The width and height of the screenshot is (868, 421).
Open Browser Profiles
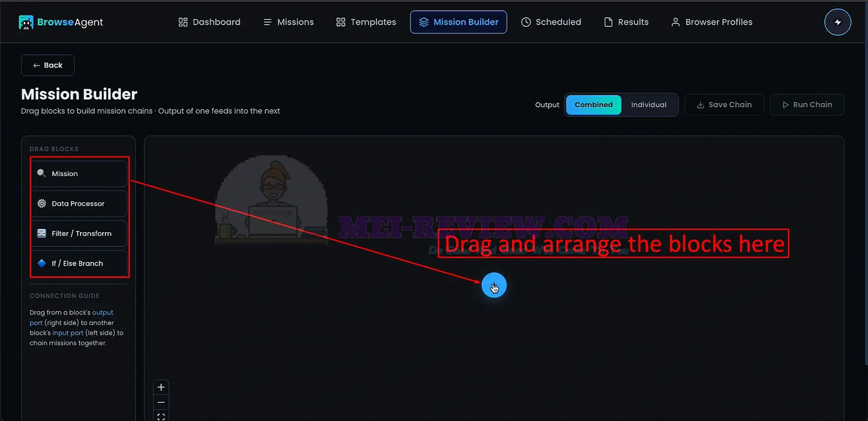pyautogui.click(x=712, y=22)
